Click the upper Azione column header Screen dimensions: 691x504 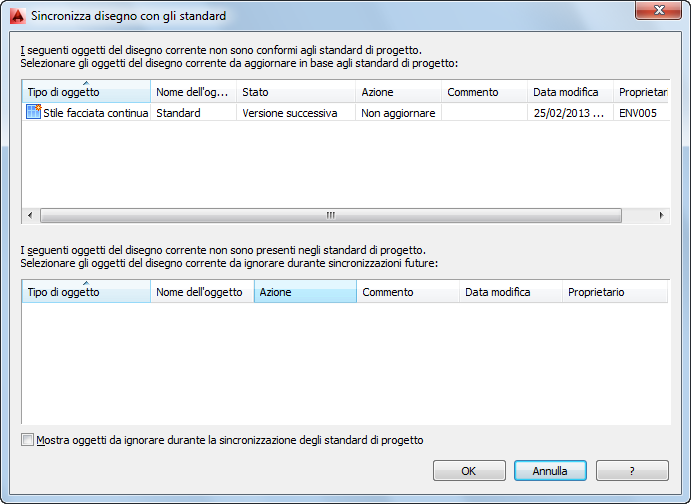(x=398, y=92)
